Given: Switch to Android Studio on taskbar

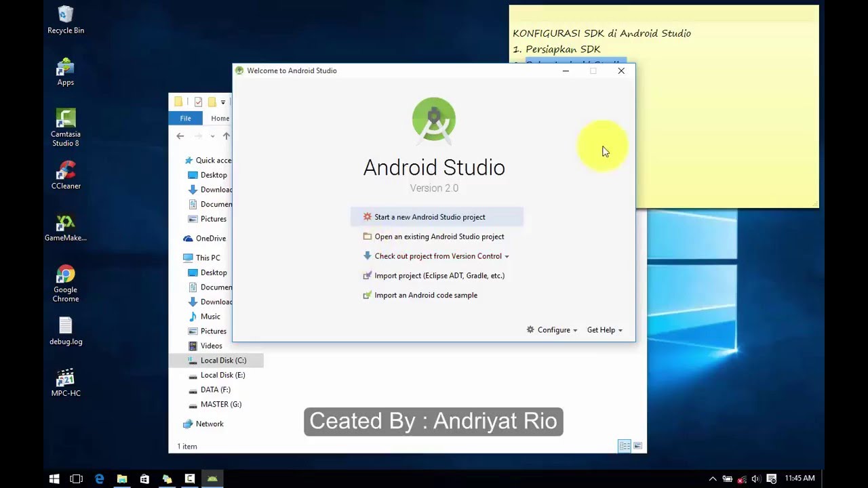Looking at the screenshot, I should 212,479.
